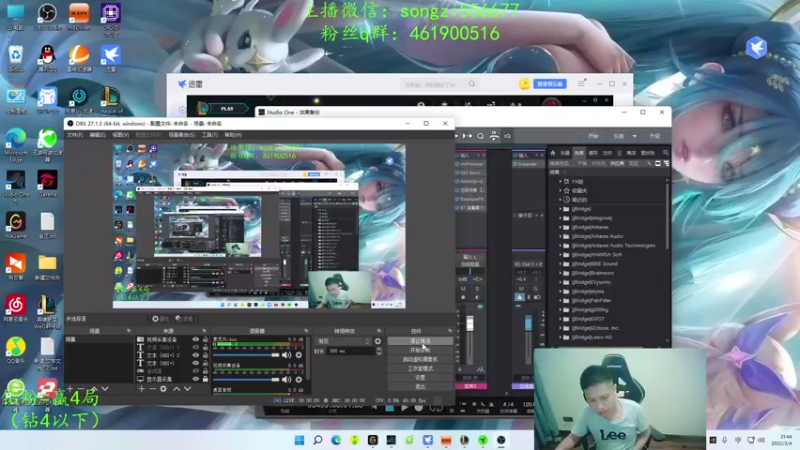Viewport: 800px width, 450px height.
Task: Click the Xunlei search magnifier icon
Action: [471, 84]
